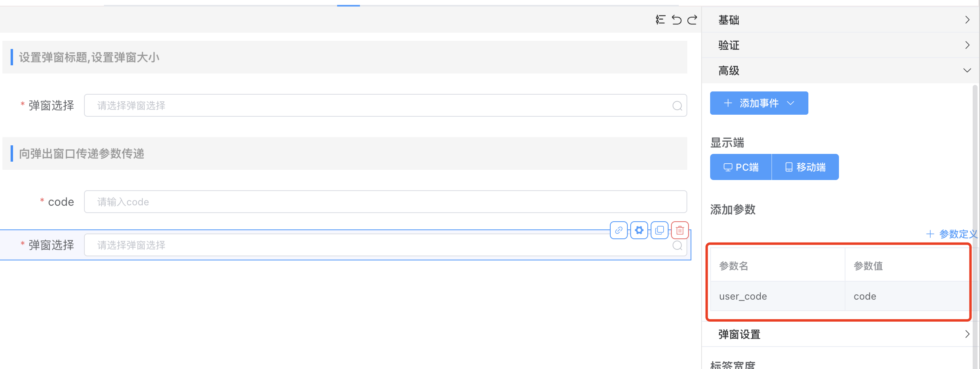Click the code parameter value cell
The width and height of the screenshot is (980, 369).
(907, 296)
